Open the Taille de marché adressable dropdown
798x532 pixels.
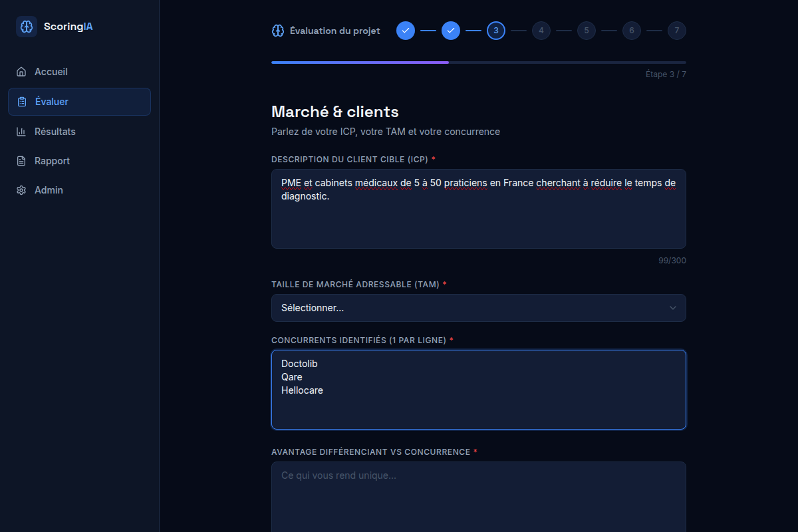(x=479, y=308)
